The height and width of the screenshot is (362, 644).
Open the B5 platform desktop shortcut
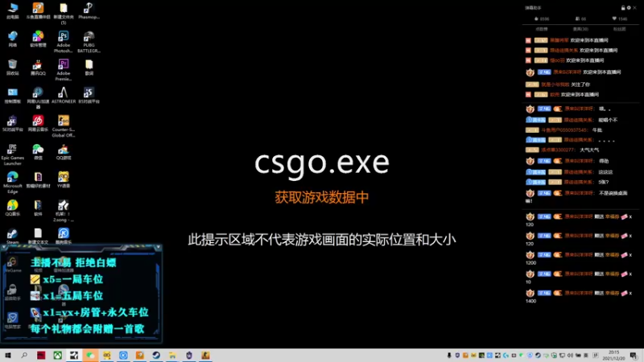(89, 95)
